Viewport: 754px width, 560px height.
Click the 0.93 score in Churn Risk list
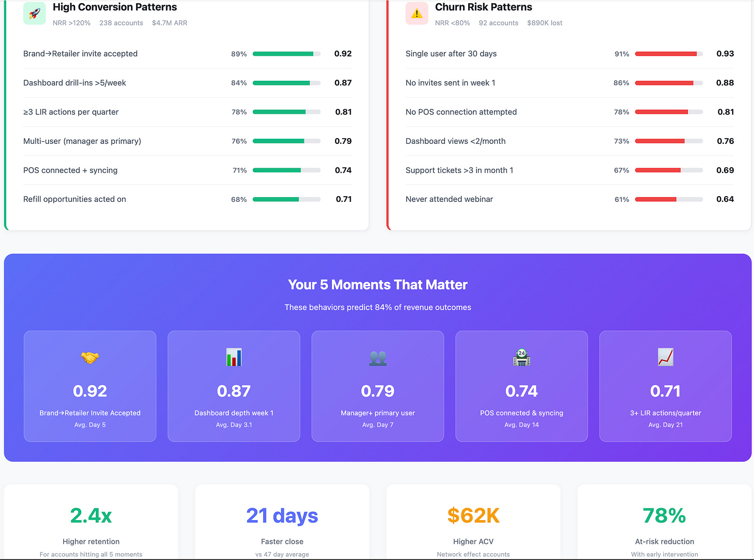click(725, 54)
